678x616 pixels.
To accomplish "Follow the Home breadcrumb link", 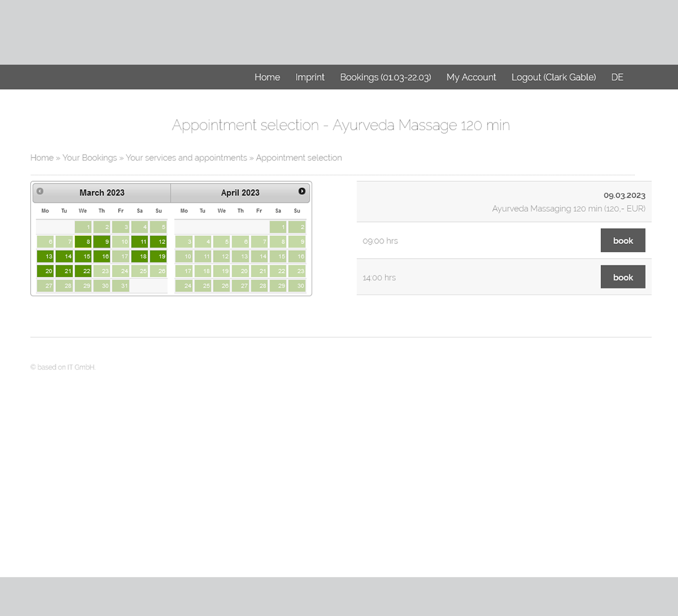I will point(42,158).
